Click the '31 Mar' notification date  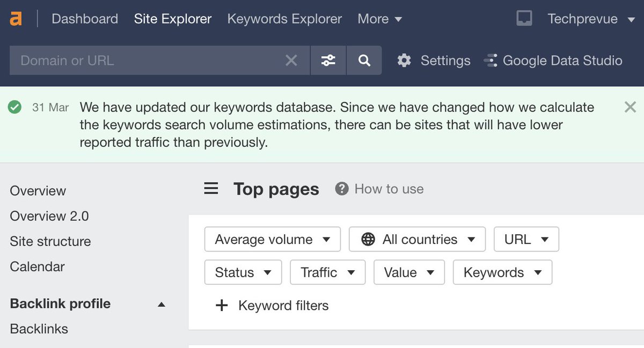point(50,107)
